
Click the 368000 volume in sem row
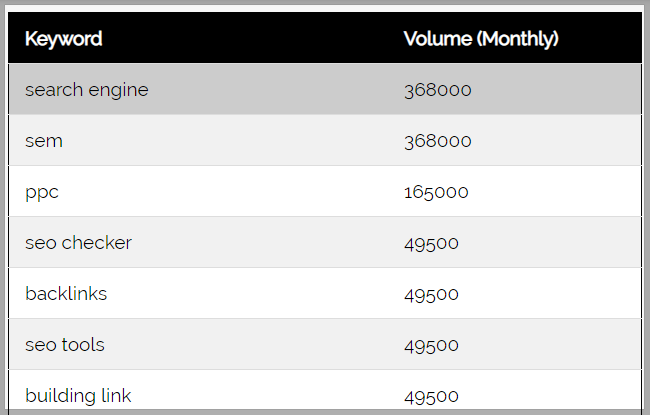point(437,141)
